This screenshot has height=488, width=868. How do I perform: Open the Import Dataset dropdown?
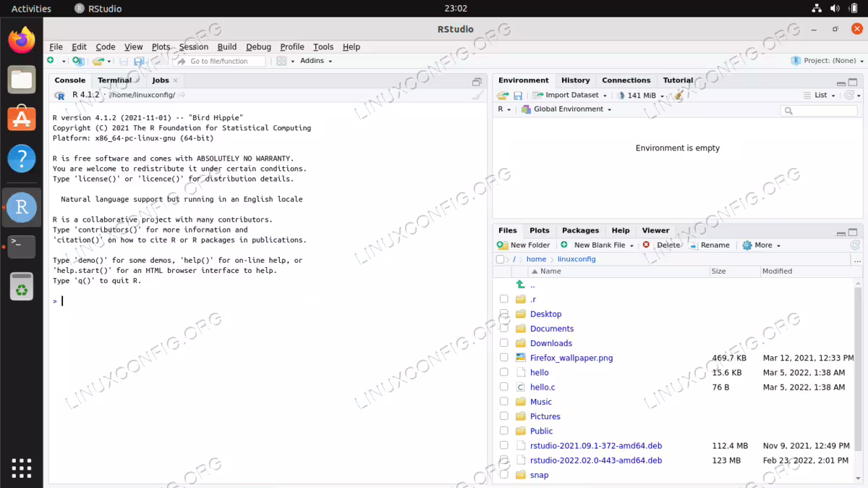(570, 95)
